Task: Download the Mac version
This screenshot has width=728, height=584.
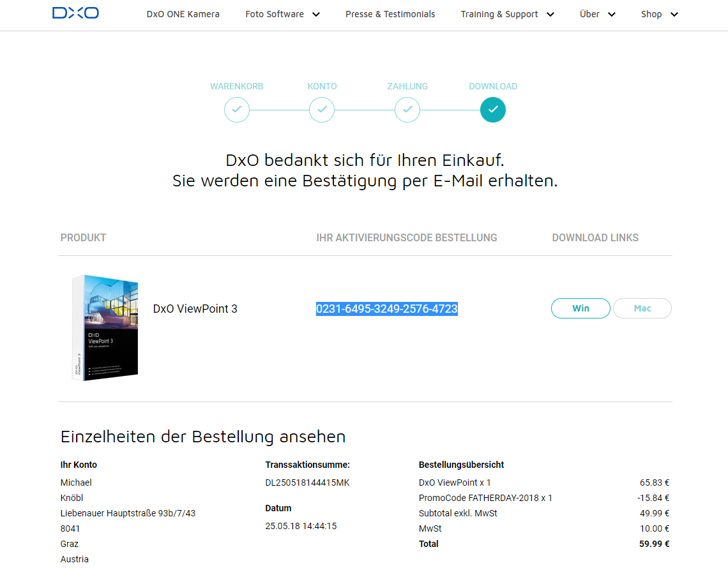Action: coord(642,308)
